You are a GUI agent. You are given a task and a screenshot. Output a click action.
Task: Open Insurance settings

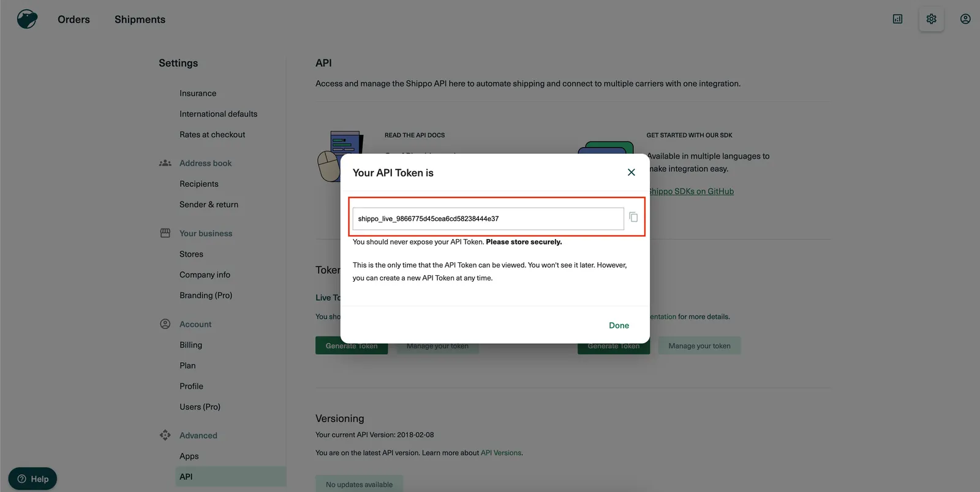pyautogui.click(x=198, y=93)
